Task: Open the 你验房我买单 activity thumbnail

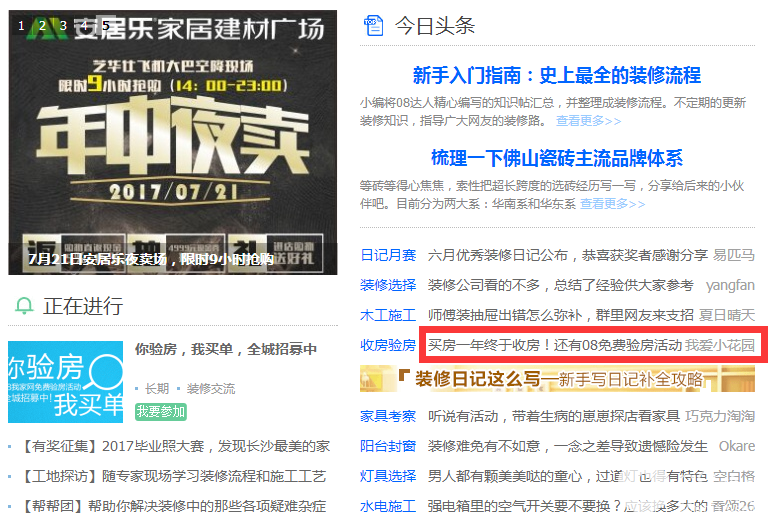Action: click(x=66, y=382)
